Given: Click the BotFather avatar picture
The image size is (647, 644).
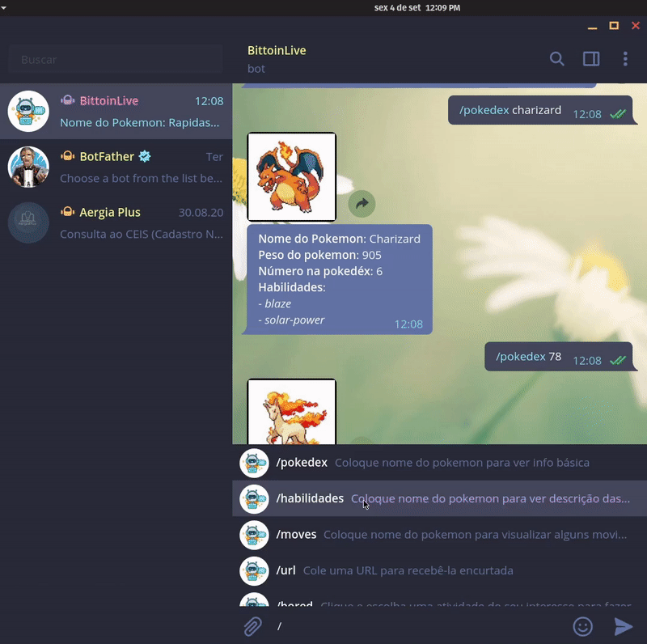Looking at the screenshot, I should click(x=28, y=167).
